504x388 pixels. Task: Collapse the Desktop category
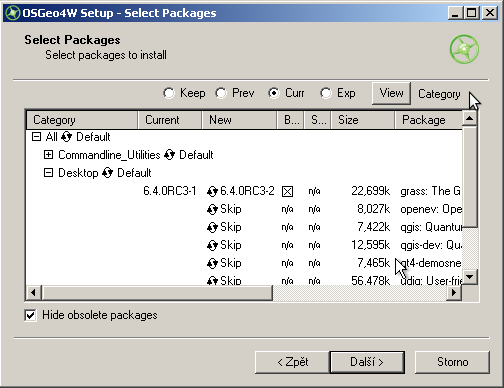point(48,173)
